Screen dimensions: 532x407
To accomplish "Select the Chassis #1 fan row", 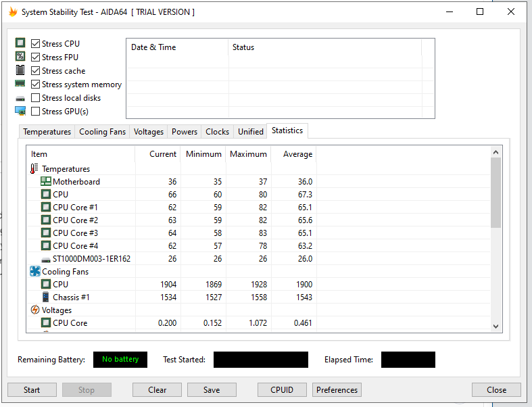I will click(x=258, y=297).
